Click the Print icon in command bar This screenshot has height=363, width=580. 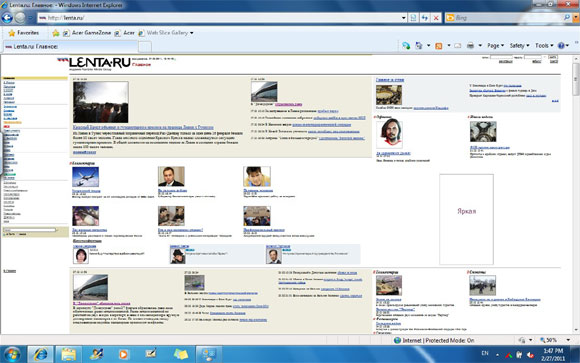point(470,46)
